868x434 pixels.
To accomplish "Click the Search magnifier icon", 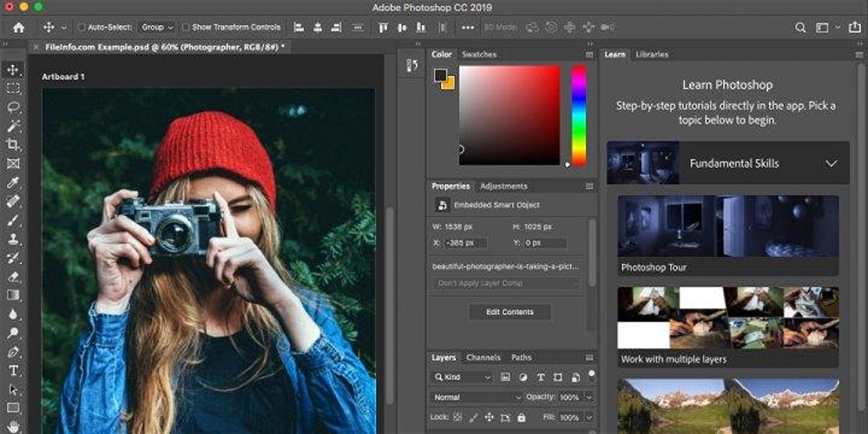I will coord(799,28).
